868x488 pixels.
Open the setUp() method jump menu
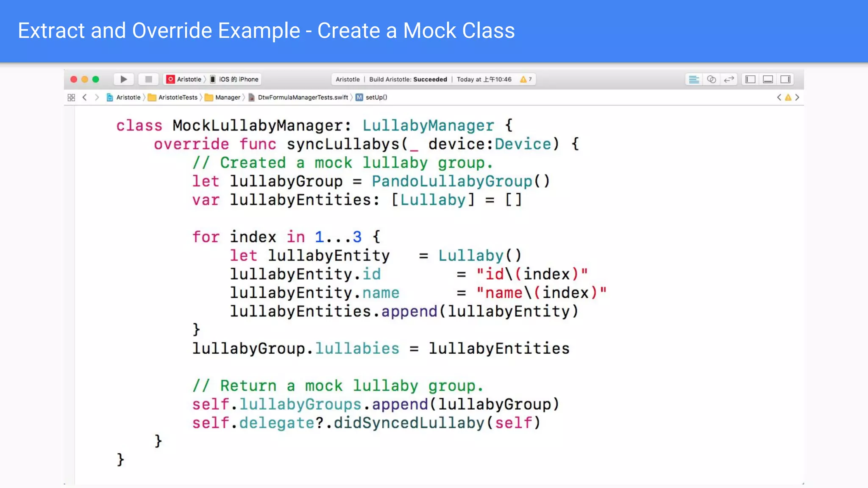coord(372,97)
